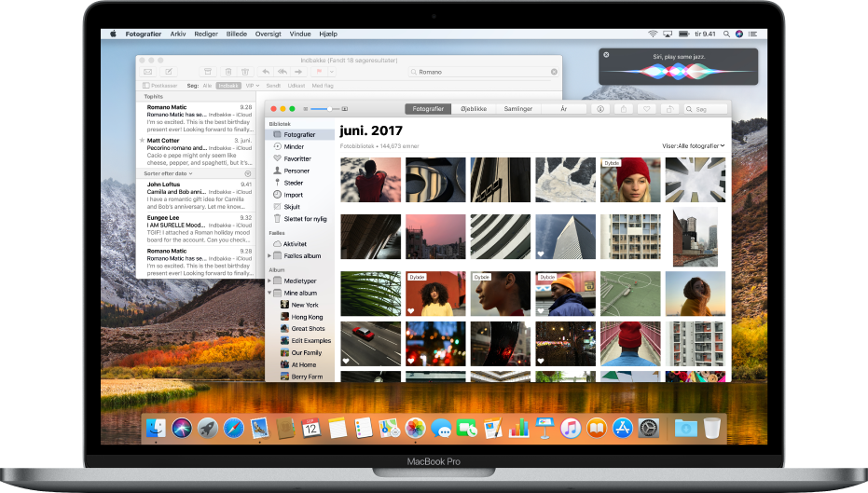Click the compose new message icon in Mail
The image size is (868, 493).
[169, 72]
